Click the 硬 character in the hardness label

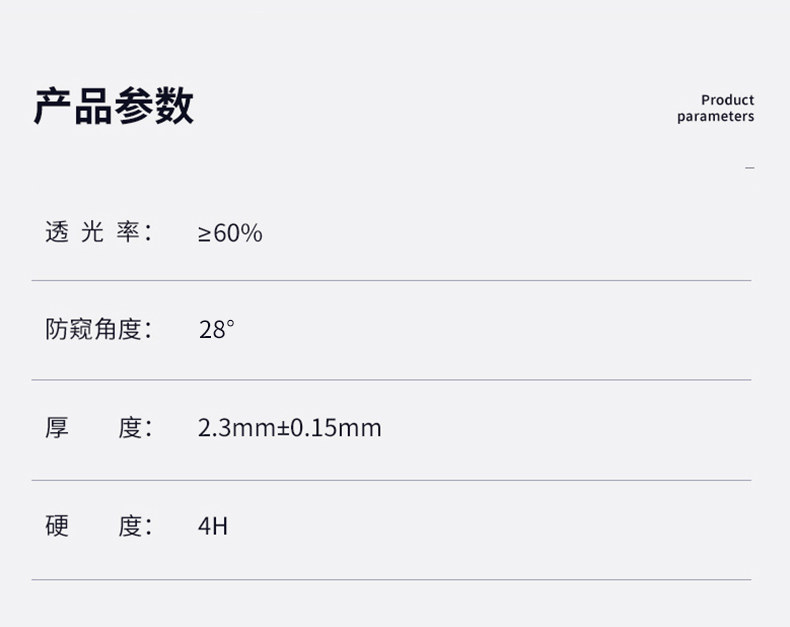coord(57,525)
